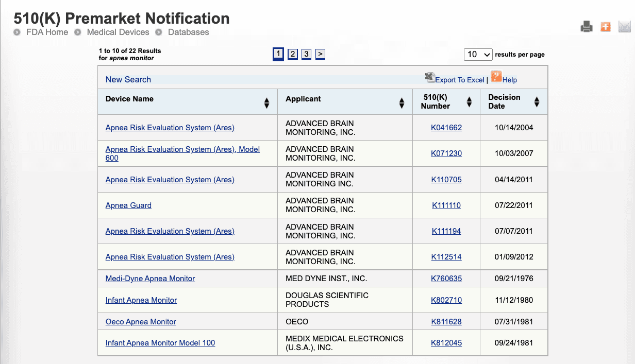Open 510(K) number K110705
The width and height of the screenshot is (635, 364).
pyautogui.click(x=446, y=180)
